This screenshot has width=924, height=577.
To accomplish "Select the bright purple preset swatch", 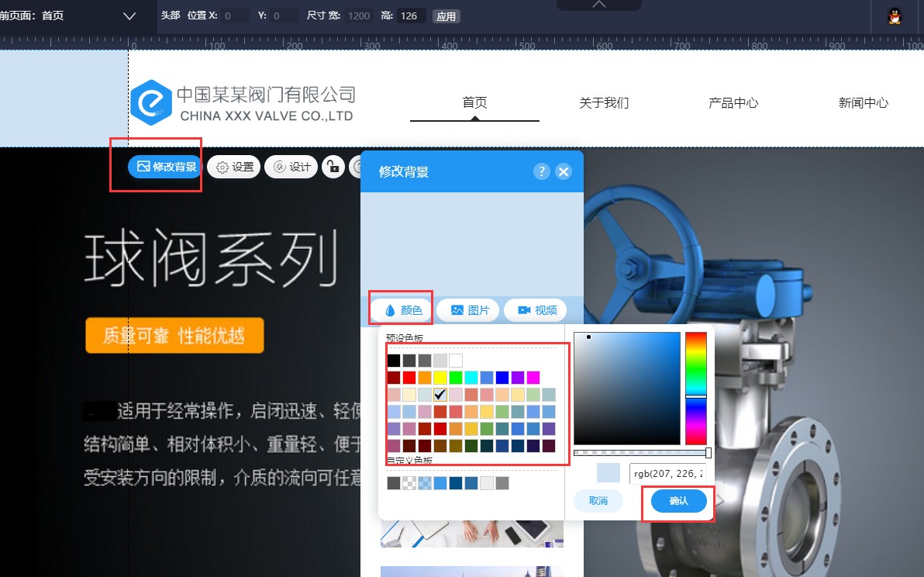I will tap(517, 377).
